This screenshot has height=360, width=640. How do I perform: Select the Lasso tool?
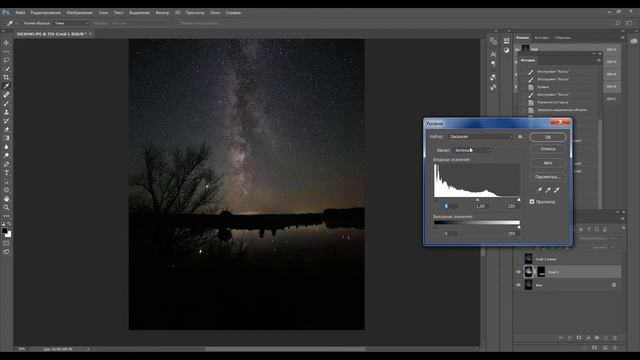(x=6, y=60)
